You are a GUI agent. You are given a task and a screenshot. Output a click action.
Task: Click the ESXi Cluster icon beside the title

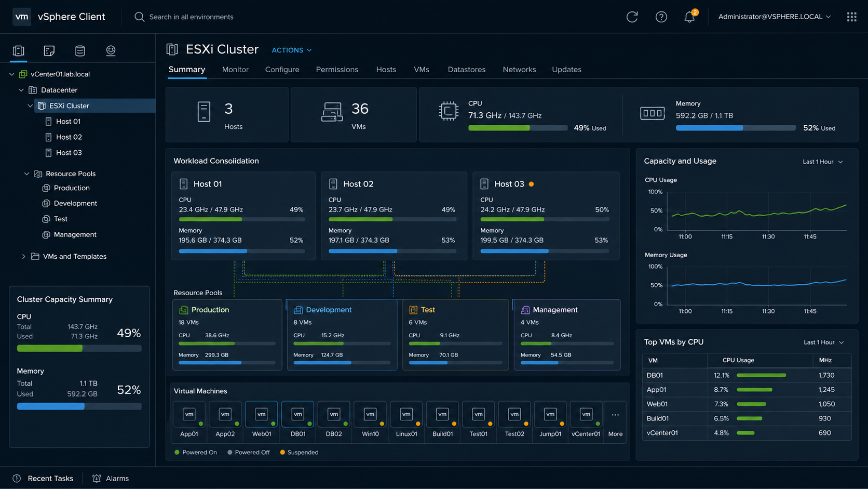tap(172, 49)
